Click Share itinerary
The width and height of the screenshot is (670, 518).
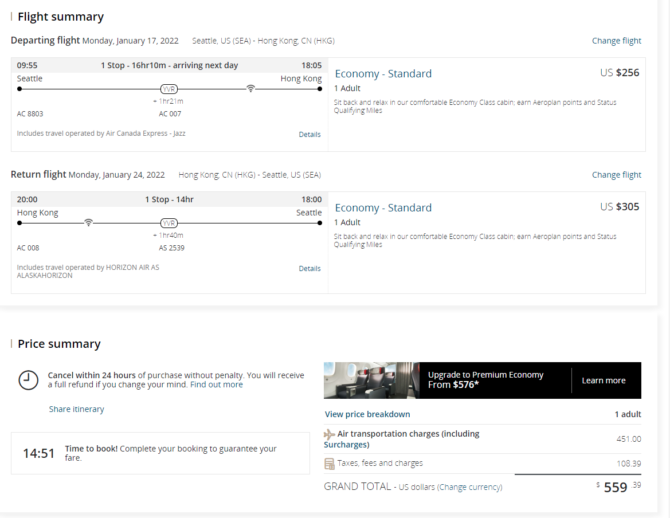click(76, 409)
